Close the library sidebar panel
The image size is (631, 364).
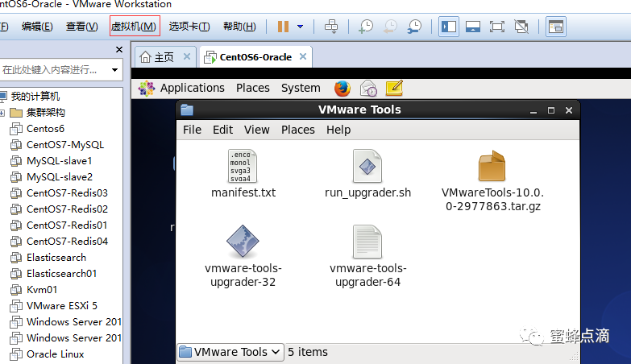[x=118, y=49]
